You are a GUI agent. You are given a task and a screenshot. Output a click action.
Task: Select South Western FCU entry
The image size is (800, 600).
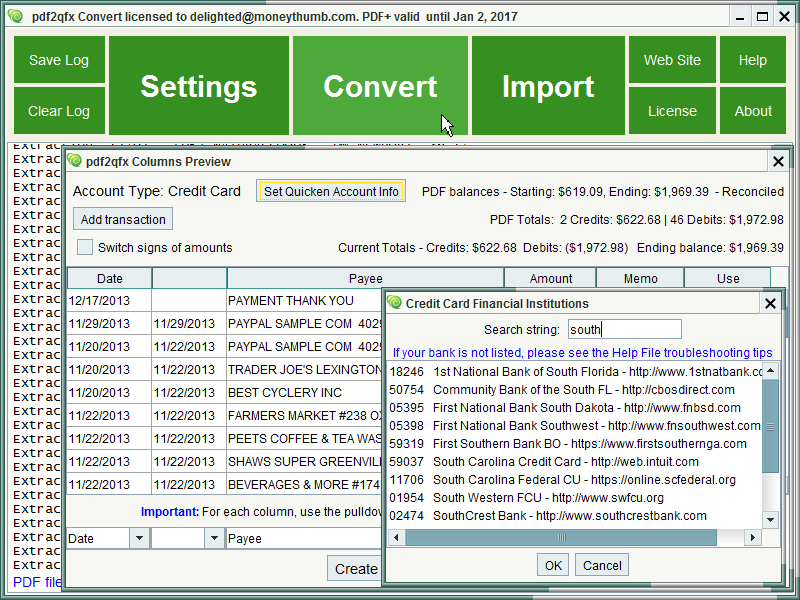coord(575,497)
